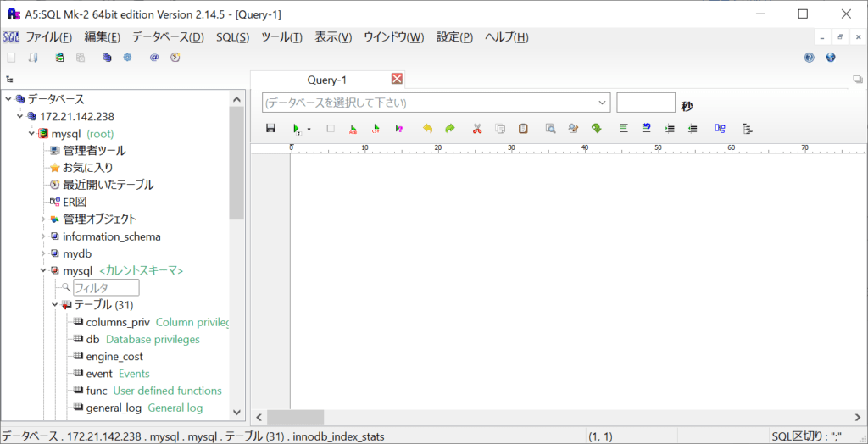
Task: Click the lines icon with blue undo arrow
Action: tap(646, 129)
